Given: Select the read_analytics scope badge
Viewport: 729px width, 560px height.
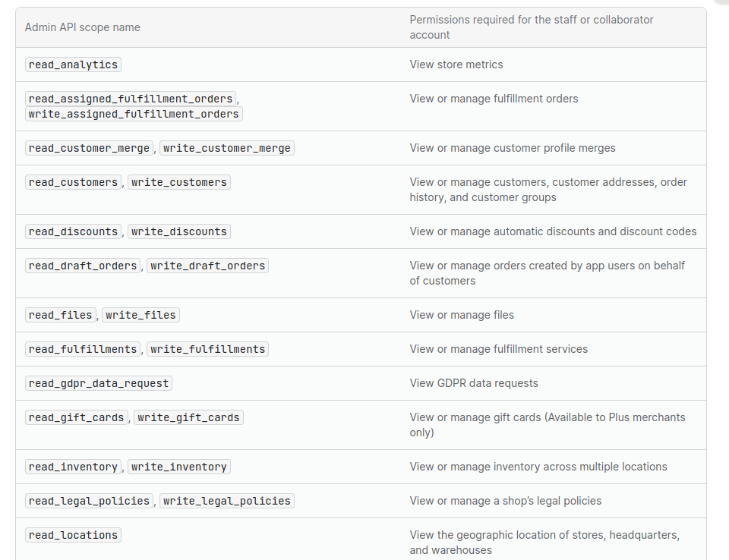Looking at the screenshot, I should (72, 64).
